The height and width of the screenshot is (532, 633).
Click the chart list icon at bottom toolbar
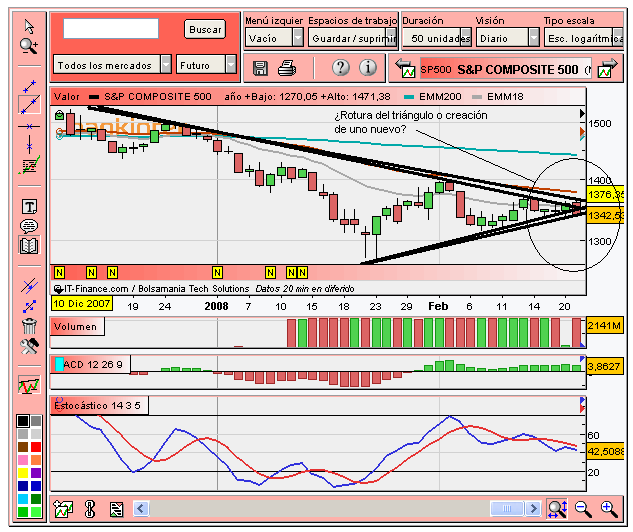[x=117, y=509]
